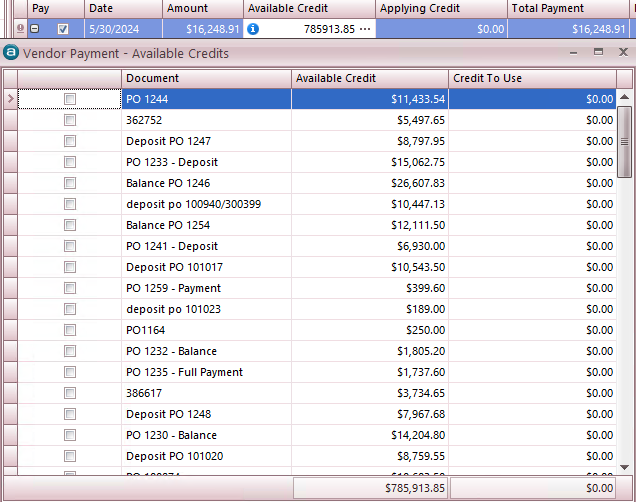The image size is (636, 502).
Task: Click the row indicator arrow for PO 1244
Action: click(x=10, y=99)
